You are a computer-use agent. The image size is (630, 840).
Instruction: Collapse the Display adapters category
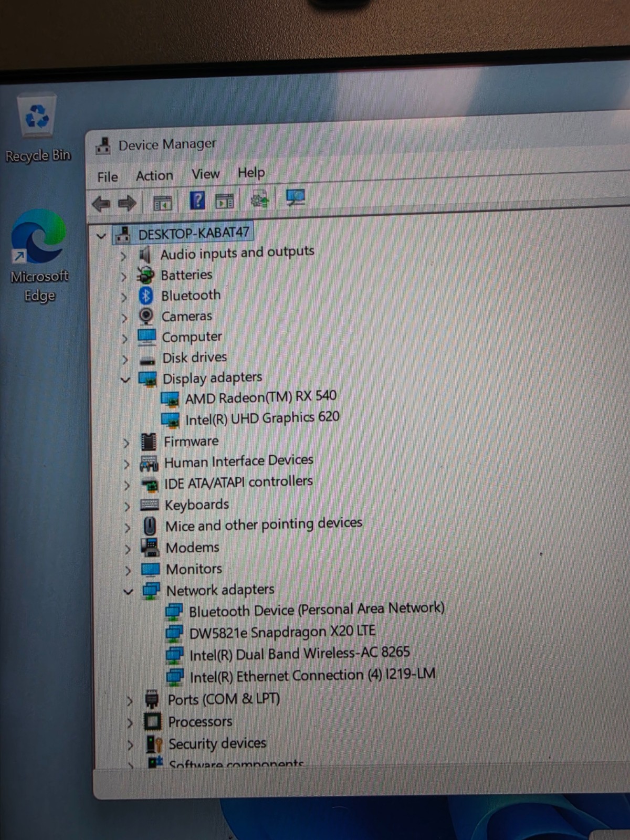(x=125, y=380)
